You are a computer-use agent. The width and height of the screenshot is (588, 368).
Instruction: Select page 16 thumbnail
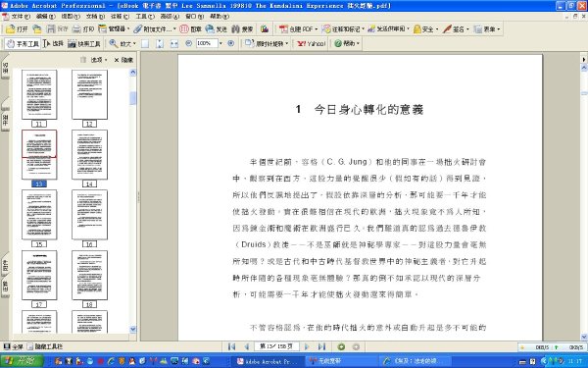[x=89, y=215]
